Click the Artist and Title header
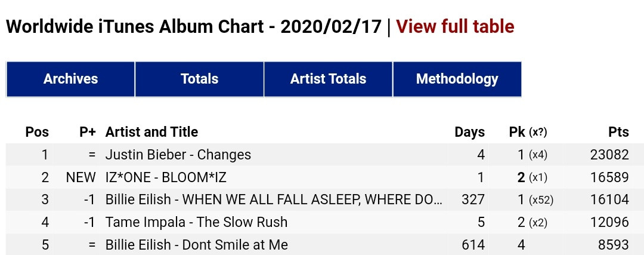The height and width of the screenshot is (255, 644). pyautogui.click(x=151, y=132)
